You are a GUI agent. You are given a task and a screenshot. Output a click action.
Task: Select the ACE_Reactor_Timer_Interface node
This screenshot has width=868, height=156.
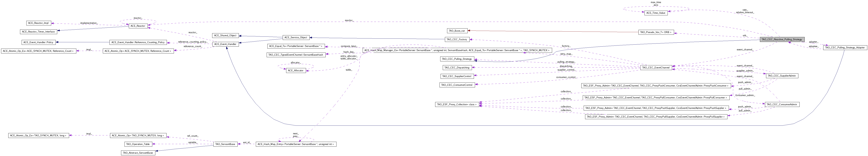(38, 32)
